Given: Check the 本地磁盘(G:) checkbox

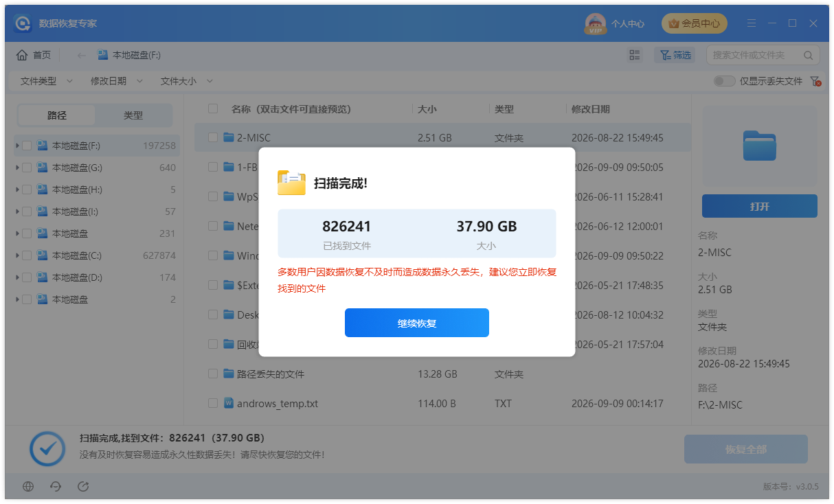Looking at the screenshot, I should point(27,168).
